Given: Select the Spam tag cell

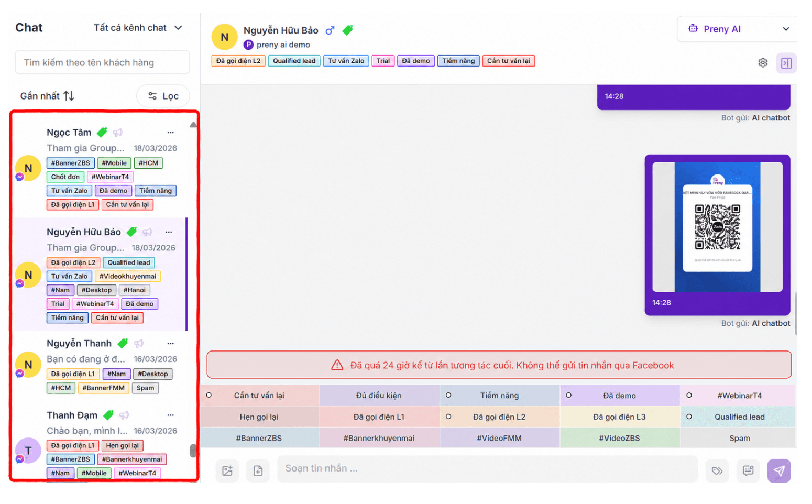Looking at the screenshot, I should [739, 438].
